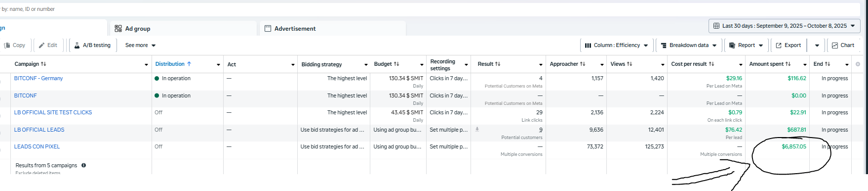Click the Column Efficiency bars icon
The height and width of the screenshot is (191, 868).
pos(588,45)
